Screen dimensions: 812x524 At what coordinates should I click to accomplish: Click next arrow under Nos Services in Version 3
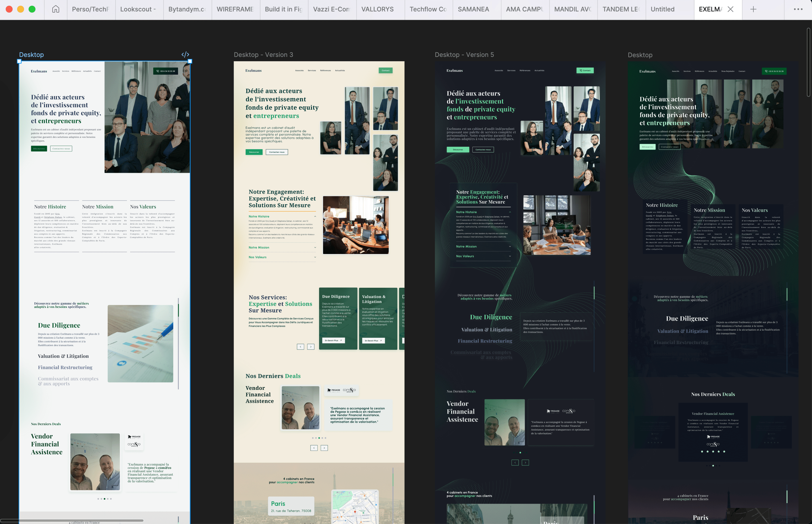point(311,347)
